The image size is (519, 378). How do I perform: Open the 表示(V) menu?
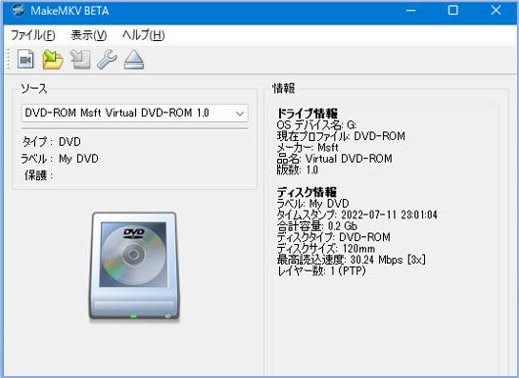coord(89,35)
